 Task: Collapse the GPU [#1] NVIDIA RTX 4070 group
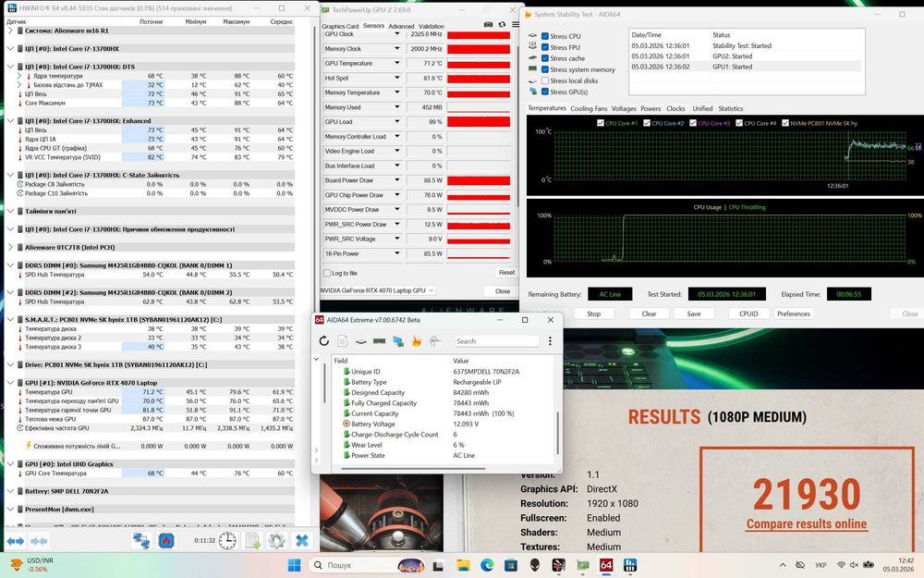click(10, 383)
